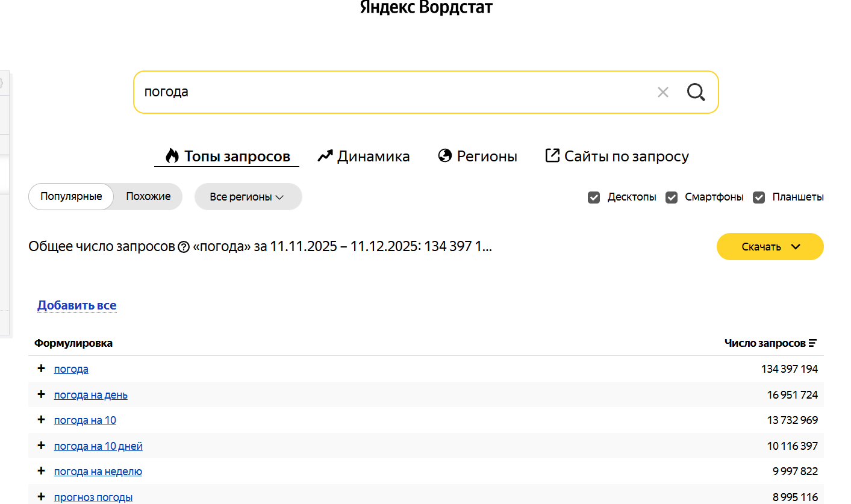Toggle the Смартфоны checkbox
Viewport: 851px width, 504px height.
[672, 198]
